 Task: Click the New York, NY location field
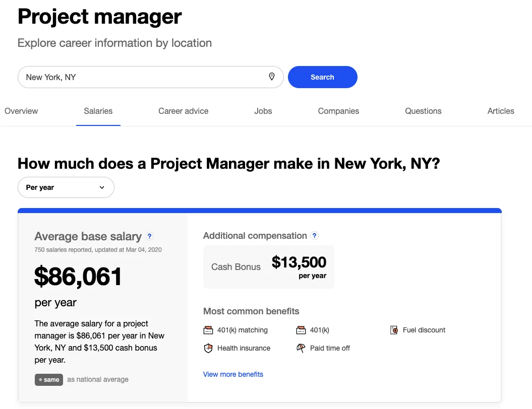150,77
